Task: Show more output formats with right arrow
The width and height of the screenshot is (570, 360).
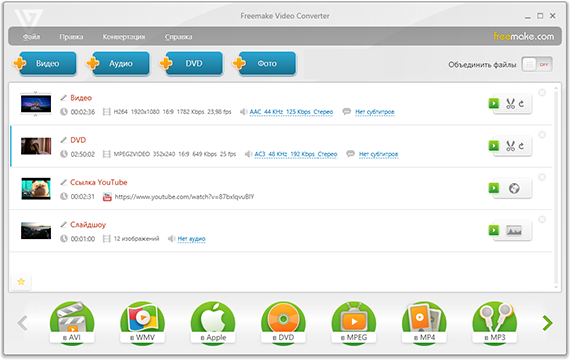Action: coord(547,323)
